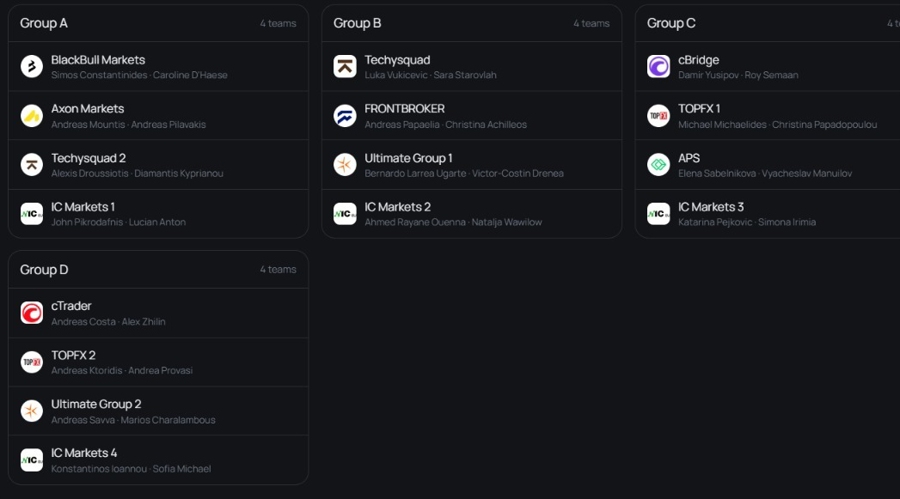Select the Techysquad team name in Group B
This screenshot has width=900, height=499.
click(x=397, y=60)
